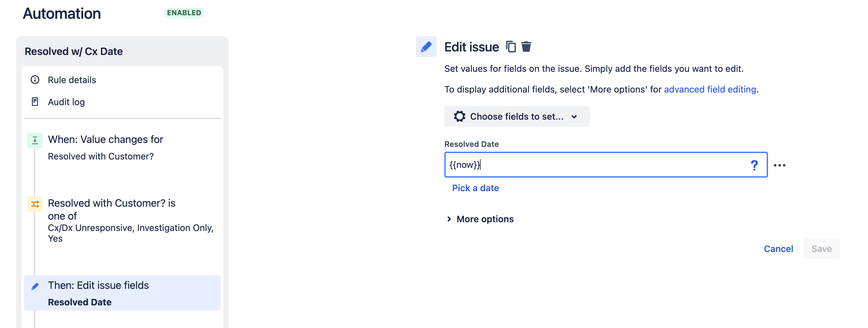Focus the Resolved Date input field
The height and width of the screenshot is (328, 868).
coord(606,165)
